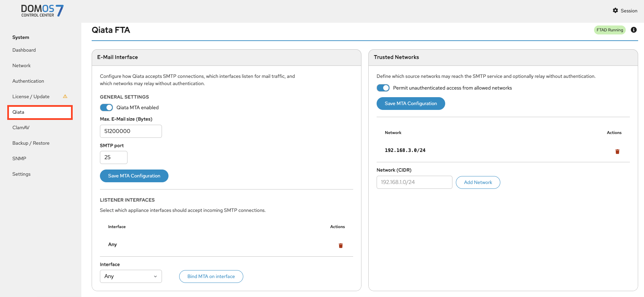Go to Network settings page
644x297 pixels.
[21, 65]
